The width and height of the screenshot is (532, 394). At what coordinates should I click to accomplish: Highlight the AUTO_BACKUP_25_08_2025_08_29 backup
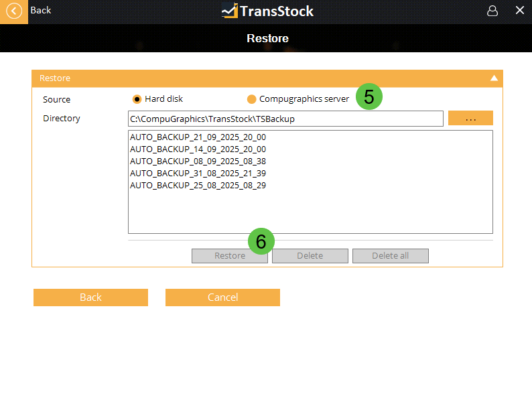pos(198,185)
